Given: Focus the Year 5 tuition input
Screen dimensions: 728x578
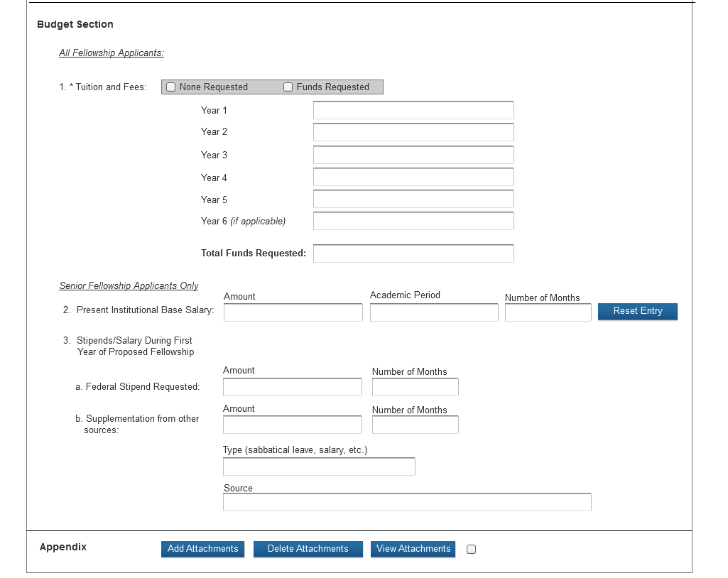Looking at the screenshot, I should click(413, 199).
